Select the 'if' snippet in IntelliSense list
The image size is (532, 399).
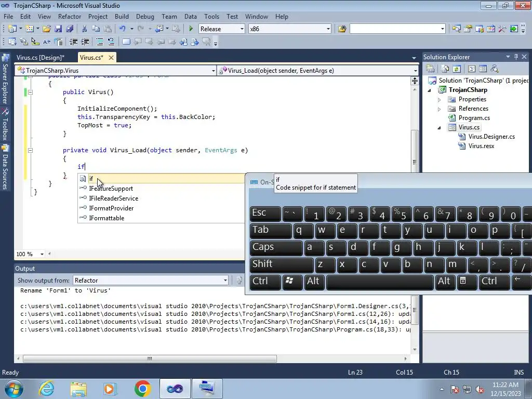(161, 179)
